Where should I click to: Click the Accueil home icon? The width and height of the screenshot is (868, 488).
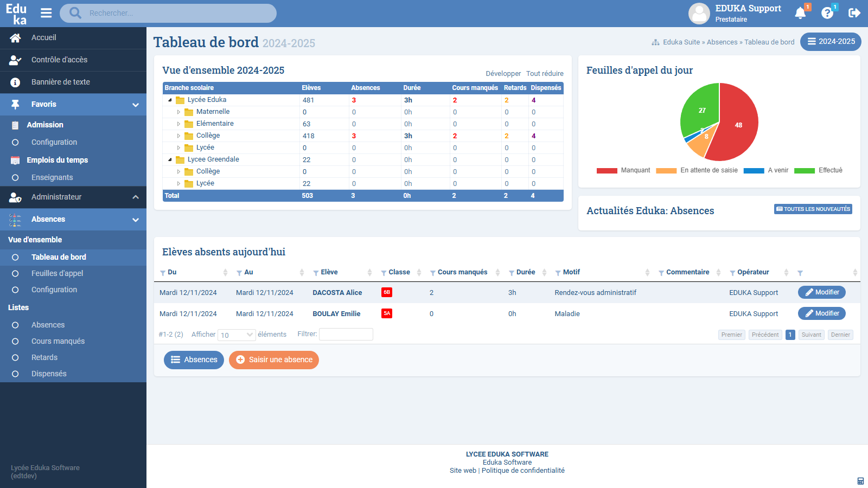[x=15, y=38]
